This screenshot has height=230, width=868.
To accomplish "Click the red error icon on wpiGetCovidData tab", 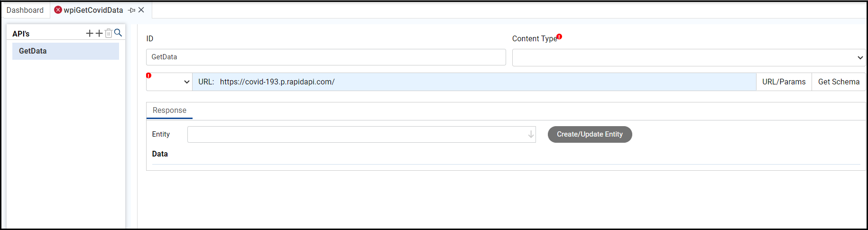I will (58, 10).
